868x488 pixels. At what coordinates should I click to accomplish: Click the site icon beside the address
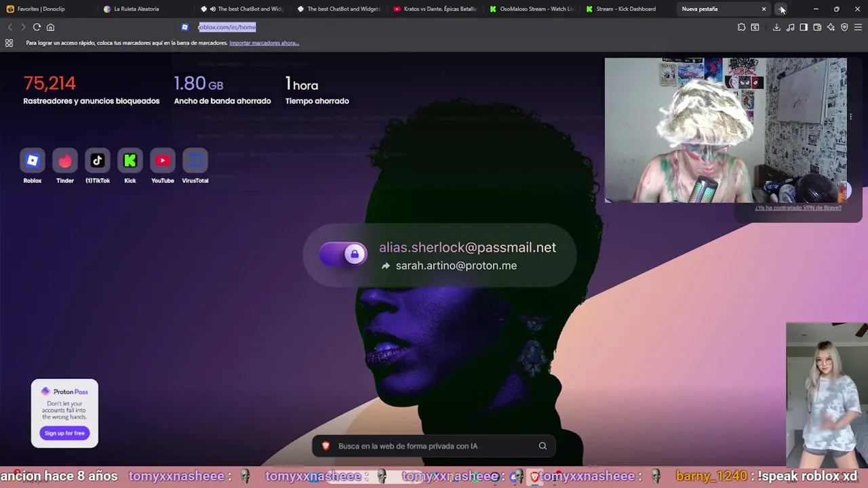[184, 27]
